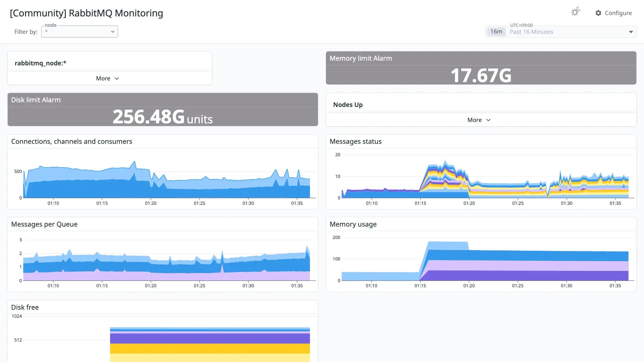Toggle the dark/light theme icon
644x362 pixels.
(x=576, y=12)
